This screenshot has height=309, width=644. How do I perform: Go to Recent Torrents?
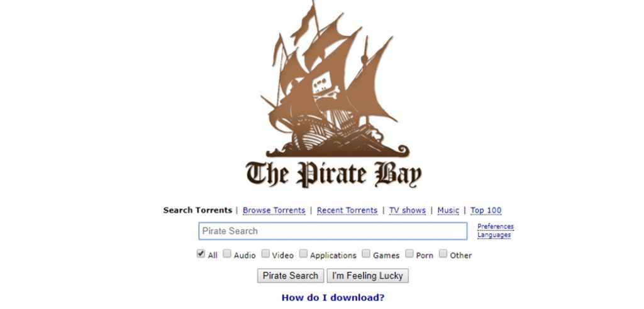click(x=347, y=210)
